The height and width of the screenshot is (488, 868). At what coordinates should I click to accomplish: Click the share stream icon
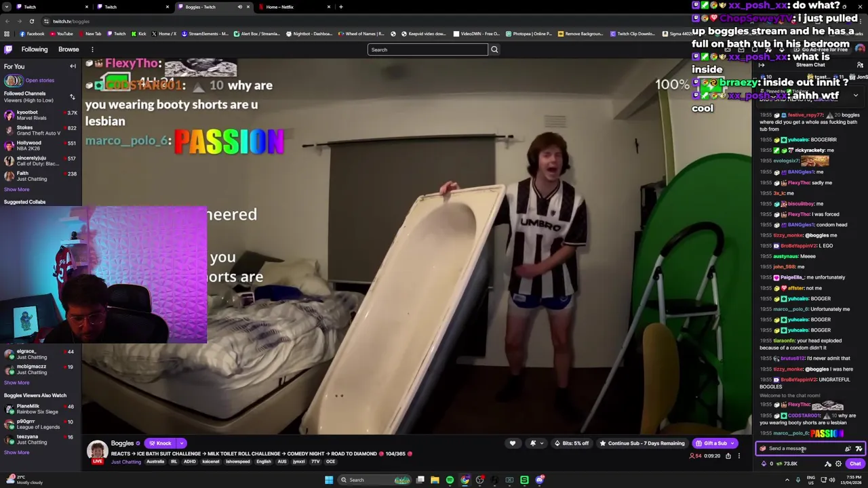(728, 456)
